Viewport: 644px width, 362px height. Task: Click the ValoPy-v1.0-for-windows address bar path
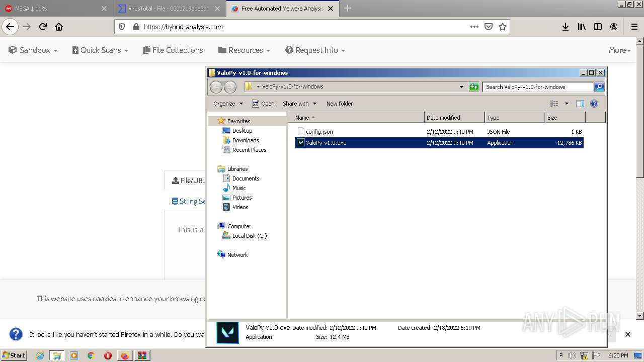tap(292, 87)
